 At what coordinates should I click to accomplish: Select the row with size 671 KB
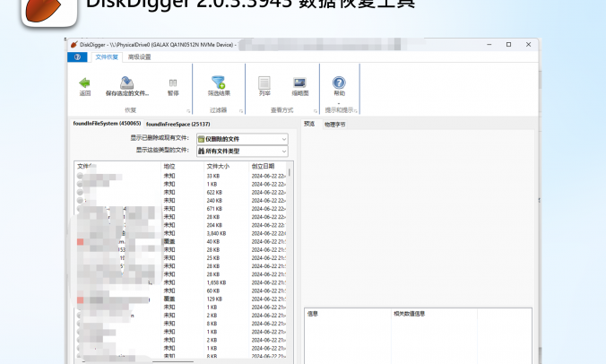coord(181,209)
